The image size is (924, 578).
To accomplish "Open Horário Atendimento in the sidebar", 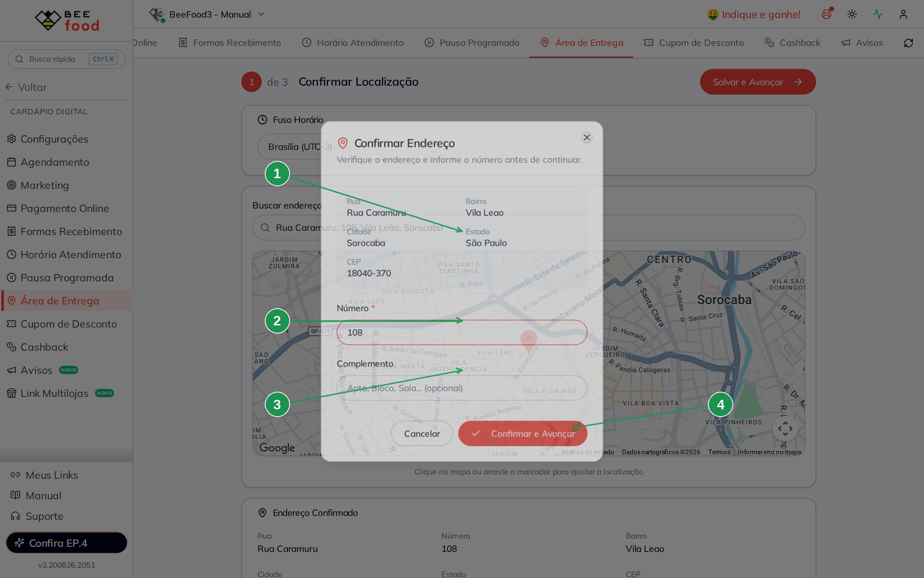I will 66,255.
